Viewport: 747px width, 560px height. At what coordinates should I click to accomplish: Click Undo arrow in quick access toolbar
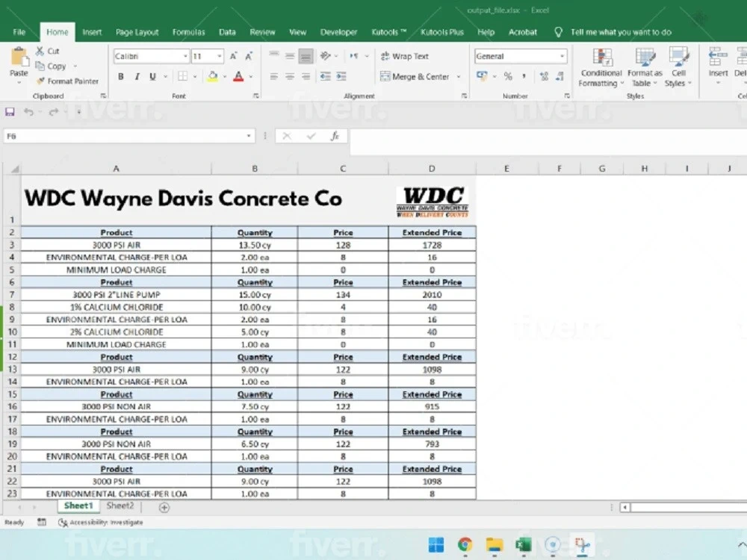click(x=28, y=112)
